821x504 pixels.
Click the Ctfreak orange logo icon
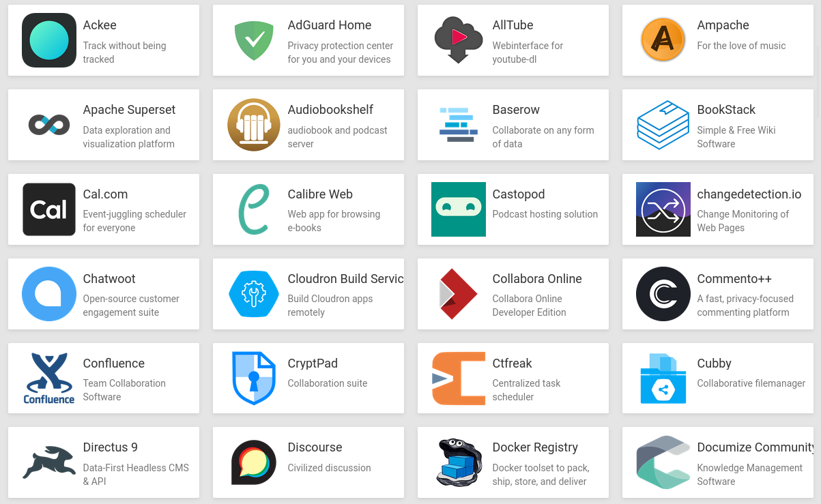459,379
